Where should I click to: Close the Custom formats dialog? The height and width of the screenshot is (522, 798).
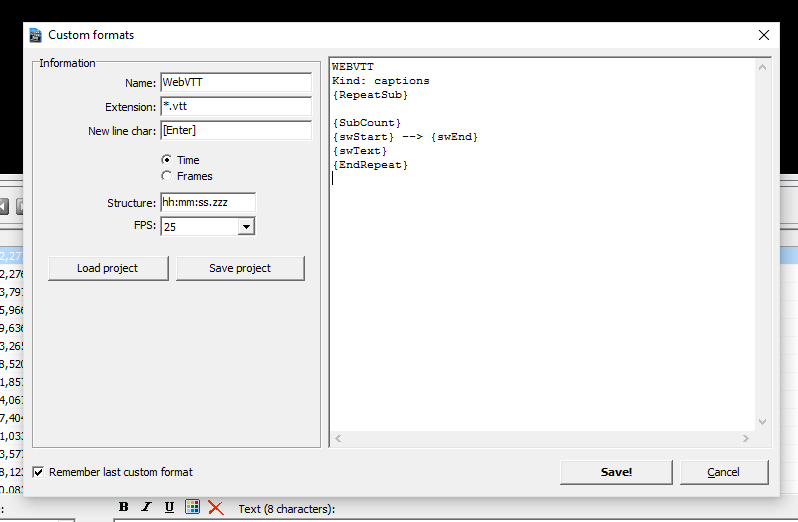click(x=764, y=35)
